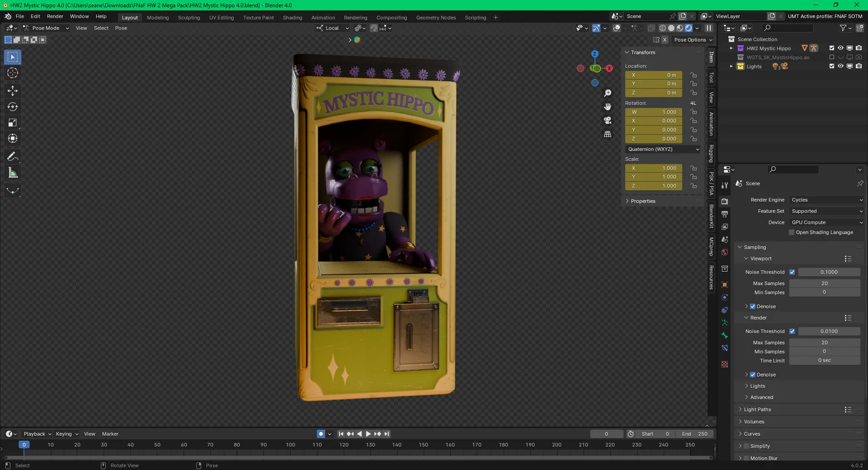Image resolution: width=868 pixels, height=470 pixels.
Task: Open the Render properties tab icon
Action: pyautogui.click(x=725, y=201)
